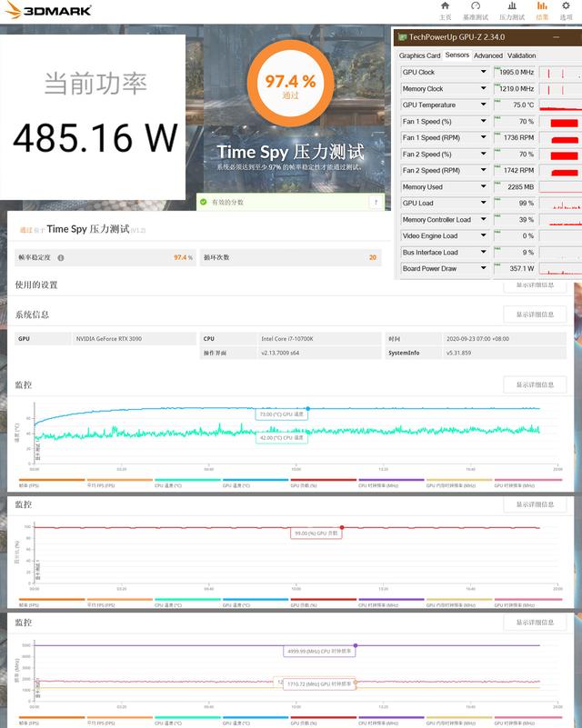Toggle GPU 温度 legend in temperature chart
This screenshot has width=582, height=728.
(x=255, y=483)
